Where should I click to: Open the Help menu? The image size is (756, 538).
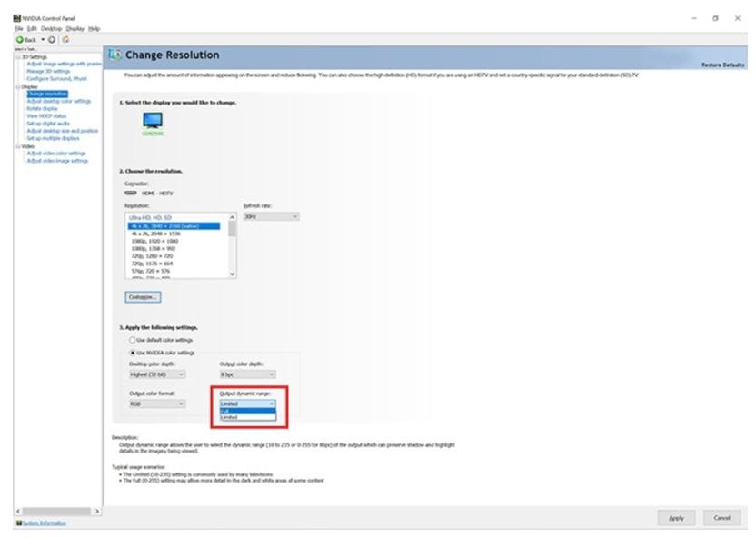[94, 29]
